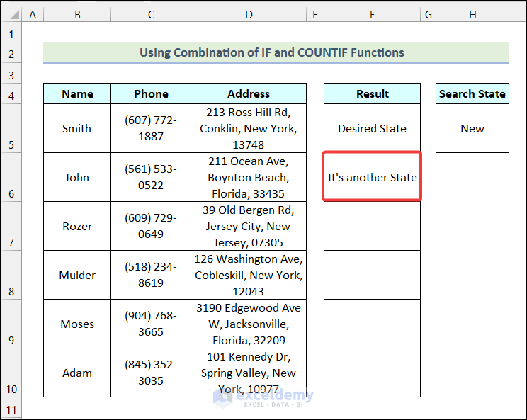Viewport: 527px width, 420px height.
Task: Select address cell '3190 Edgewood Ave W, Jacksonville'
Action: coord(249,324)
